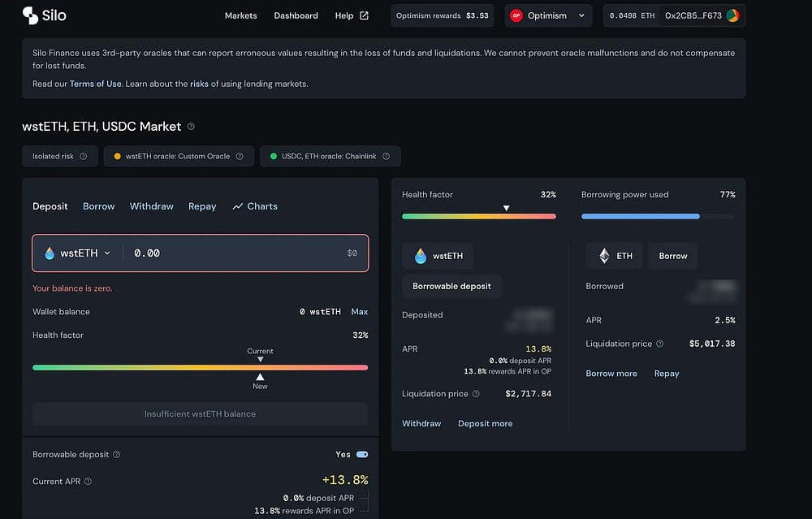Click the wstETH droplet icon in deposit input
The height and width of the screenshot is (519, 812).
point(50,253)
